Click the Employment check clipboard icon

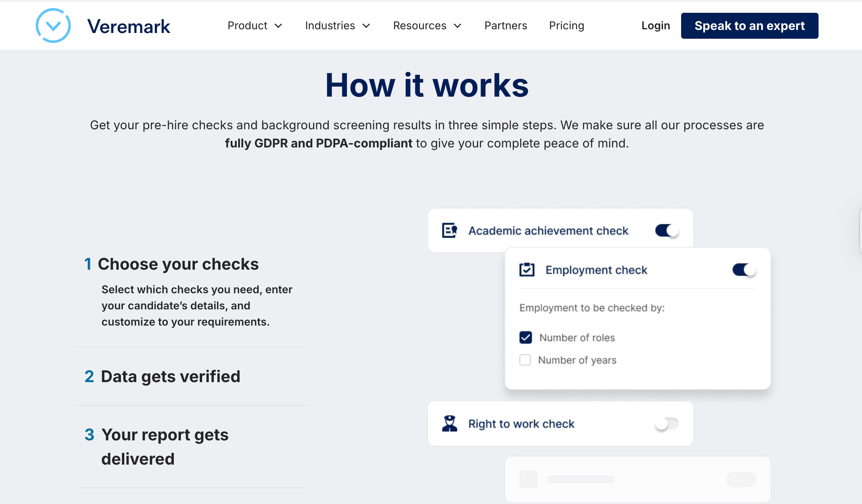(x=527, y=270)
